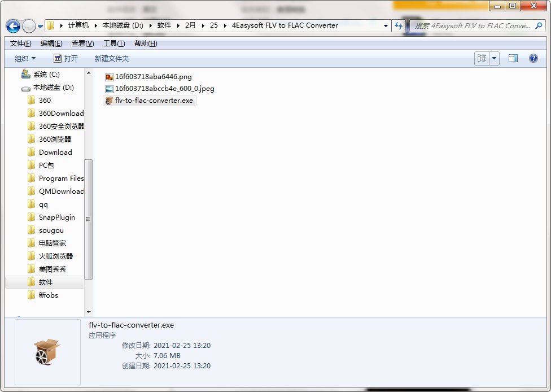
Task: Click the PNG file's image icon
Action: [x=110, y=77]
